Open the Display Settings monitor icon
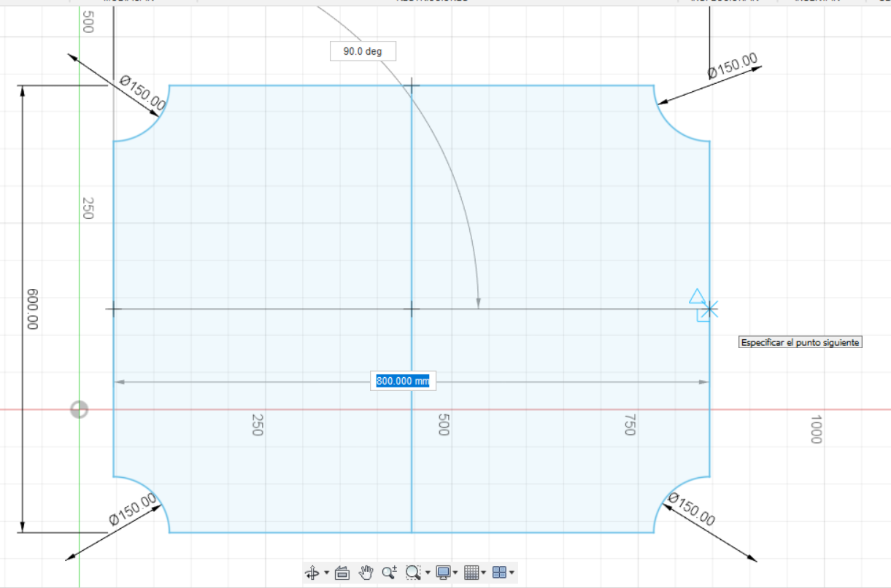This screenshot has width=891, height=588. [x=443, y=573]
